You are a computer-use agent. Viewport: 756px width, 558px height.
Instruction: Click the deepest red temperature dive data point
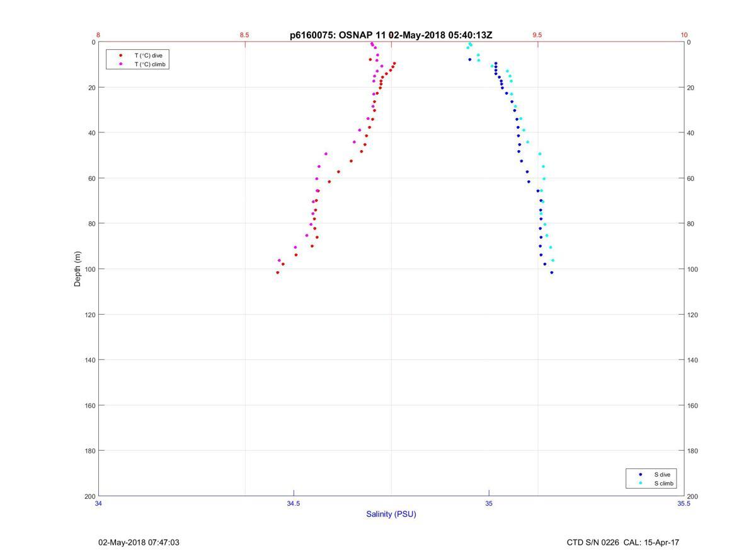point(278,272)
